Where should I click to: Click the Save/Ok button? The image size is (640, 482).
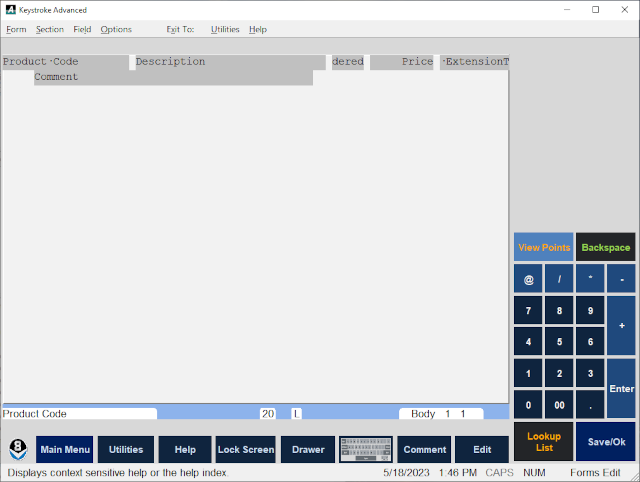[x=606, y=442]
